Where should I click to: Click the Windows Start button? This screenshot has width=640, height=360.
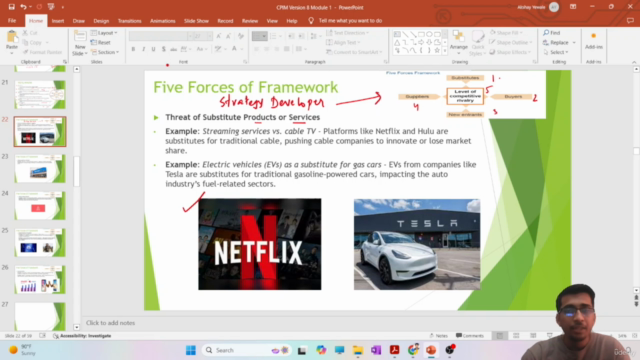click(x=191, y=350)
